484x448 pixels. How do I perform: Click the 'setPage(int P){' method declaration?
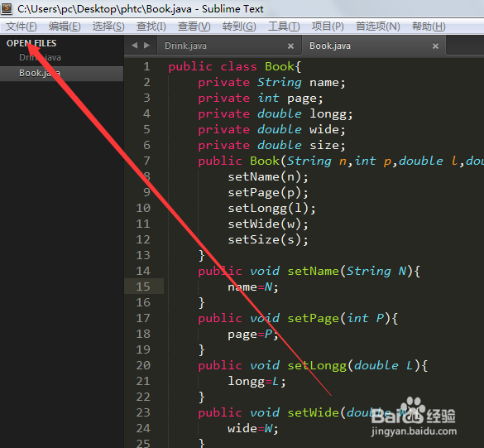pos(343,319)
